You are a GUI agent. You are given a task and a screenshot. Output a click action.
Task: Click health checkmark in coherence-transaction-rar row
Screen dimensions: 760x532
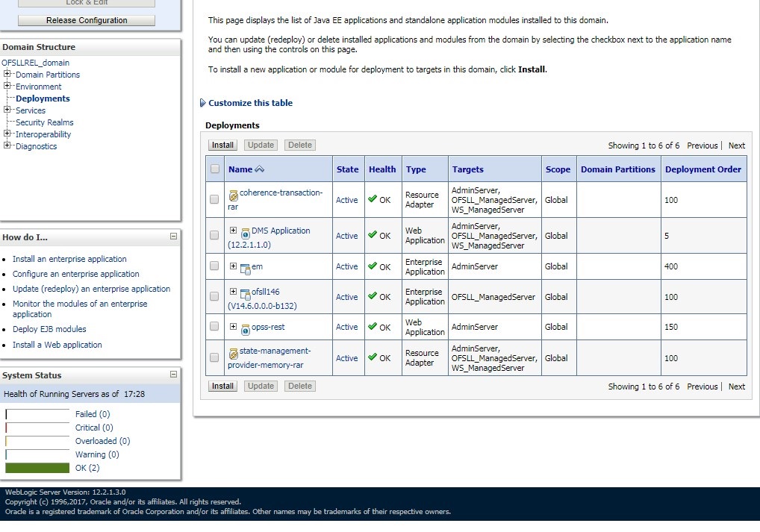click(373, 198)
